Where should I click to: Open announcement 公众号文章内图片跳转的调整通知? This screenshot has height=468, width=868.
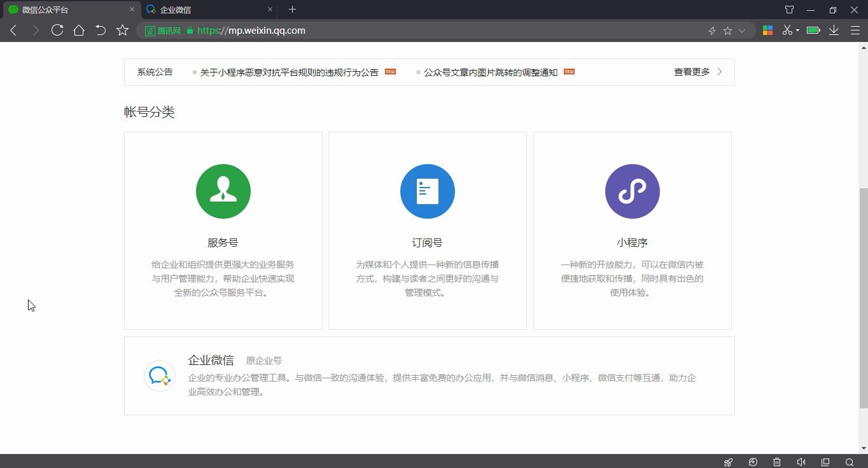[x=491, y=72]
